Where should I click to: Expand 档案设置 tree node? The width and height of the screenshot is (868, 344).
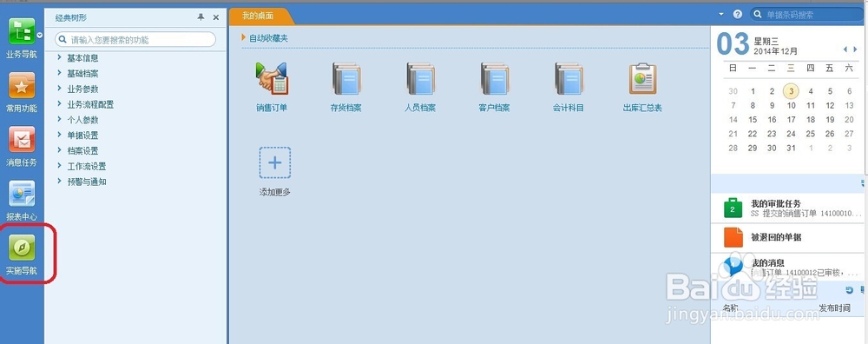point(59,150)
